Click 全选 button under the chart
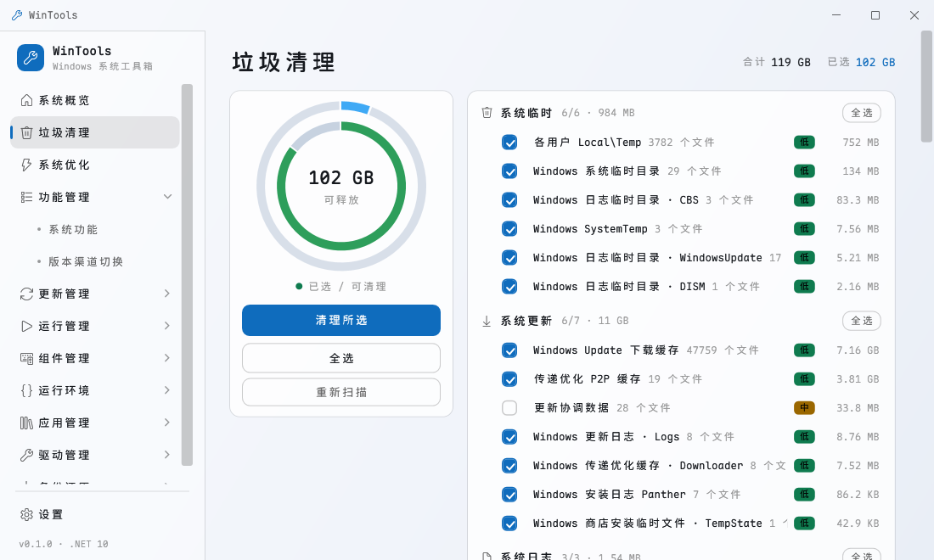934x560 pixels. click(341, 358)
